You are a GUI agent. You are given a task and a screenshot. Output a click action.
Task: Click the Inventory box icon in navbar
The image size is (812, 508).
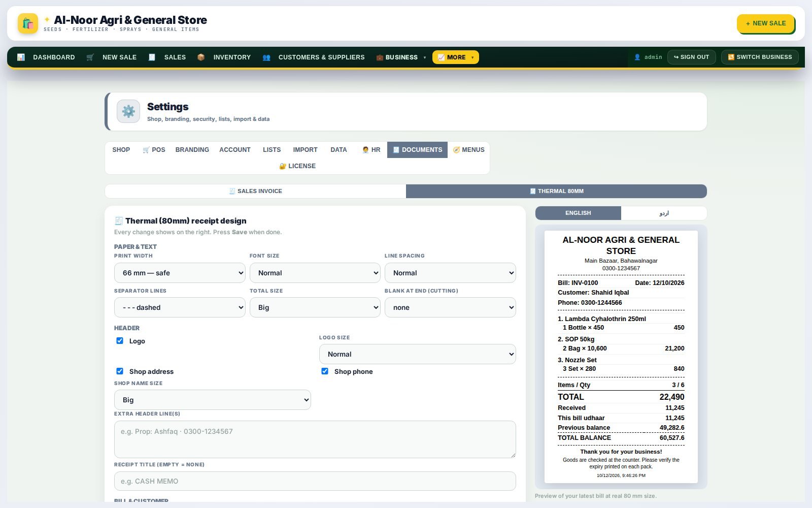[201, 57]
